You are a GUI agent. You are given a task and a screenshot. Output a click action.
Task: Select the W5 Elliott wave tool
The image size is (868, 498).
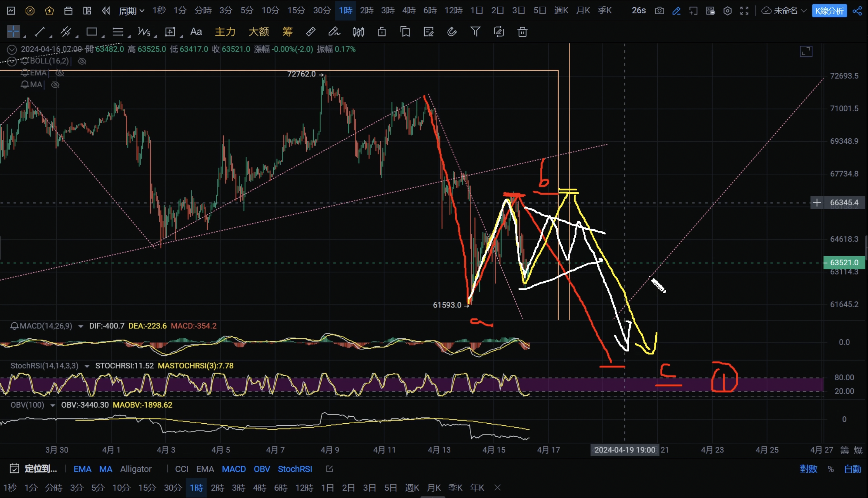144,32
